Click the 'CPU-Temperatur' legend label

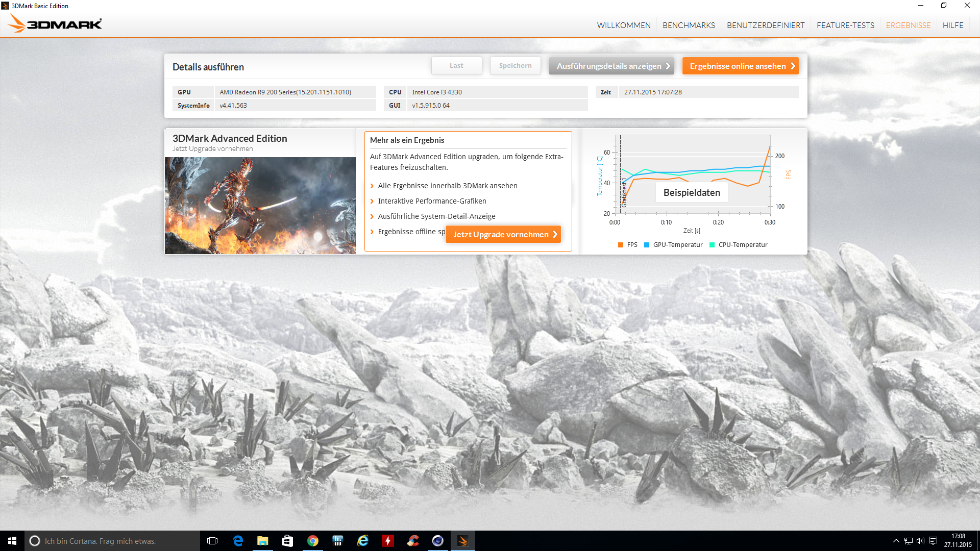coord(743,245)
